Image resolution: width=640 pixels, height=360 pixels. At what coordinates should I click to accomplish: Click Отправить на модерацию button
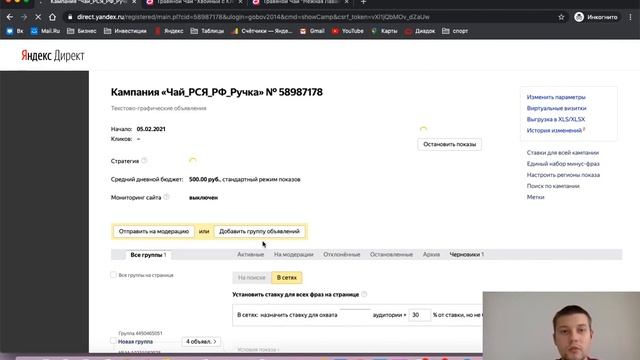[153, 231]
